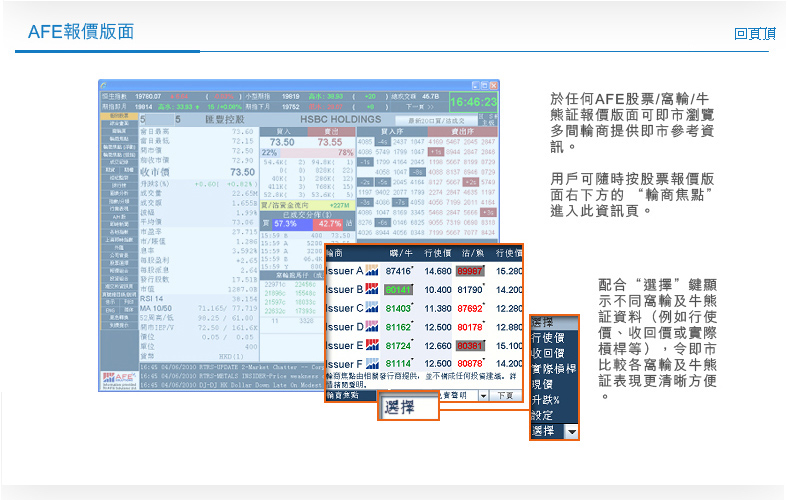
Task: Open the chart icon beside Issuer C
Action: [x=371, y=308]
